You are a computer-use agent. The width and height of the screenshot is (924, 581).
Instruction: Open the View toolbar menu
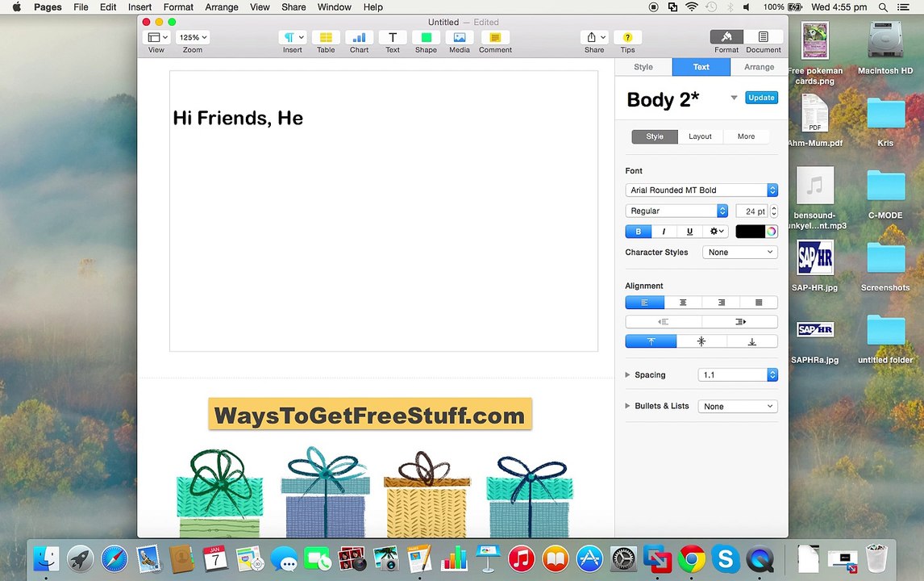click(x=156, y=37)
